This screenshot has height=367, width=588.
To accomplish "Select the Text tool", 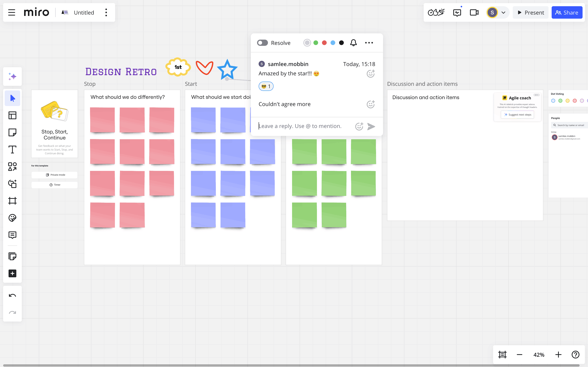I will pyautogui.click(x=12, y=150).
